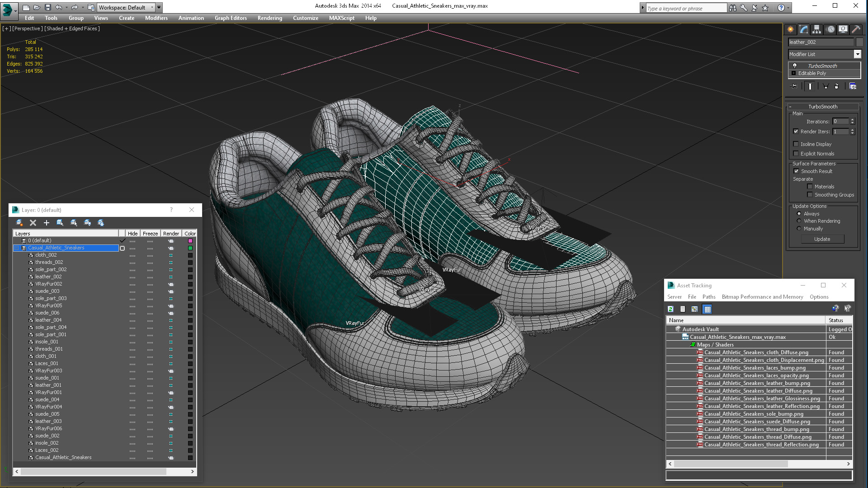868x488 pixels.
Task: Select When Rendering update option
Action: 799,221
